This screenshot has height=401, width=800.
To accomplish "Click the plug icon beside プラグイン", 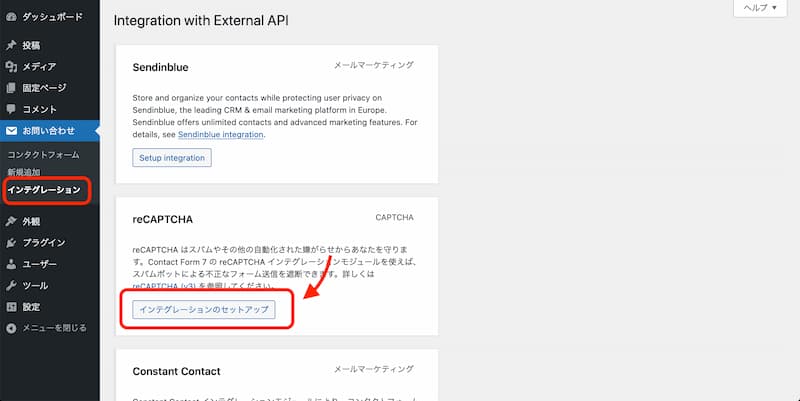I will (11, 243).
